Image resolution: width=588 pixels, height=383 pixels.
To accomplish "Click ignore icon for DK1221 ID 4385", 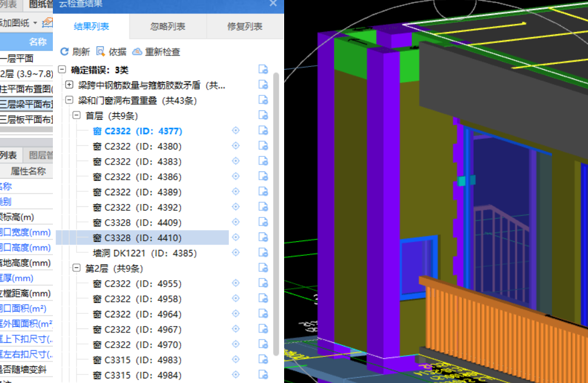I will coord(263,252).
